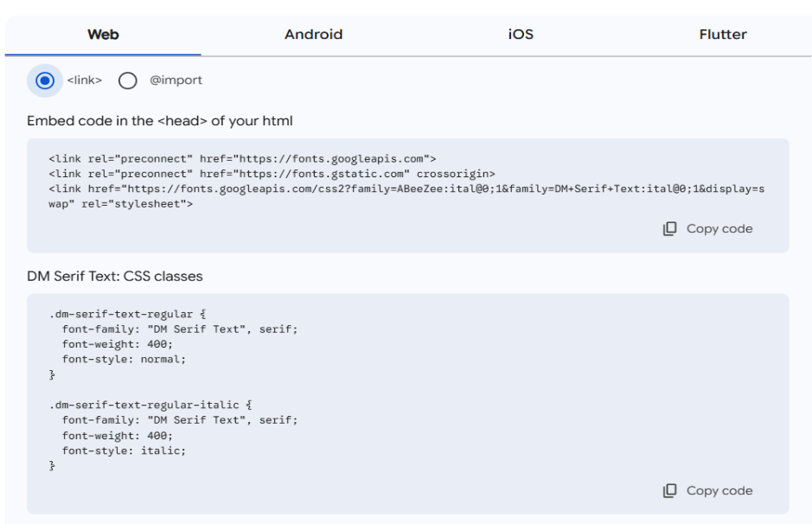Click the css2?family=ABeeZee stylesheet link line

point(406,189)
